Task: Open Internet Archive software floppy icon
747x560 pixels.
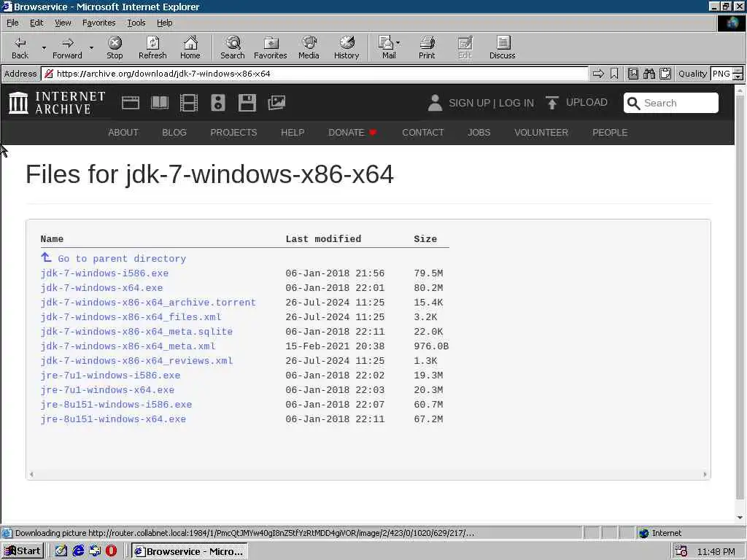Action: click(x=247, y=103)
